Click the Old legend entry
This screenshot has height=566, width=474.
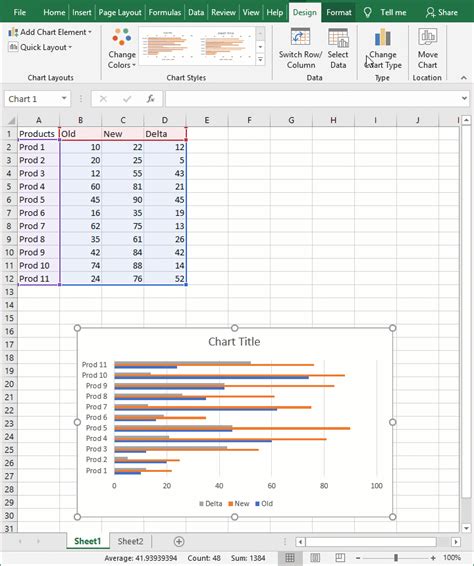coord(264,504)
